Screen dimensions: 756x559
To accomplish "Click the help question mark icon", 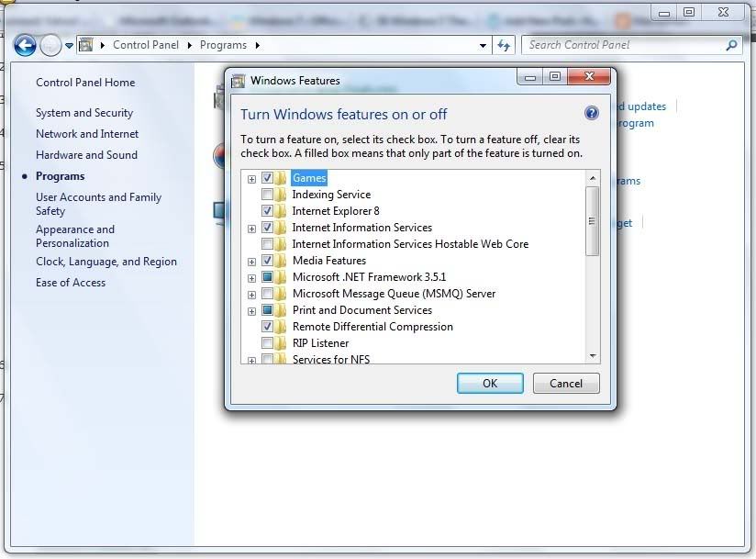I will (591, 113).
